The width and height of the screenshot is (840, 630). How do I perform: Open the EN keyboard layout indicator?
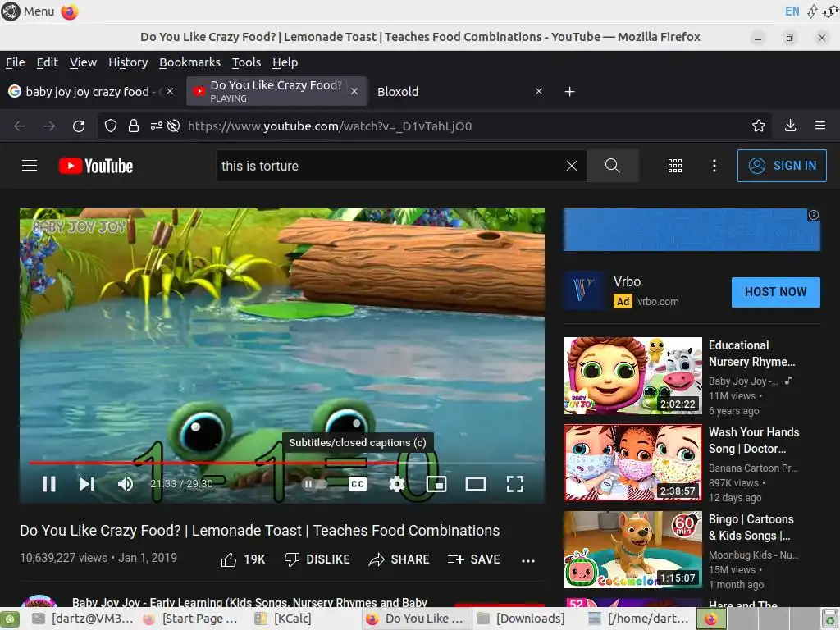pos(792,11)
